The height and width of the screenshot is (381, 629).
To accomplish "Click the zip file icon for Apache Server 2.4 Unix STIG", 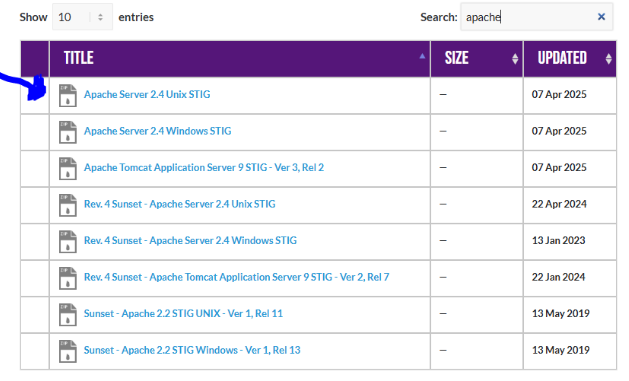I will click(67, 95).
